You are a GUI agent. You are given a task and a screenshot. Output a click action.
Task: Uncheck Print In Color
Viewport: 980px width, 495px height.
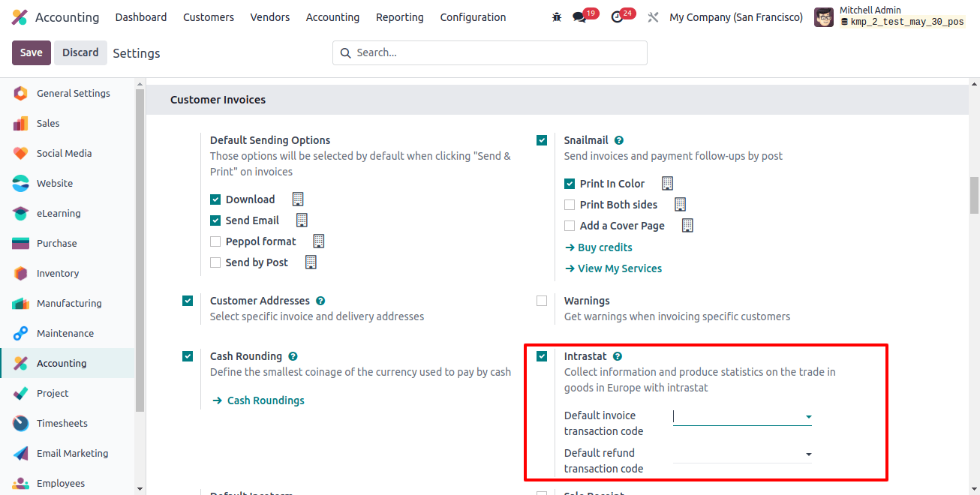point(570,184)
